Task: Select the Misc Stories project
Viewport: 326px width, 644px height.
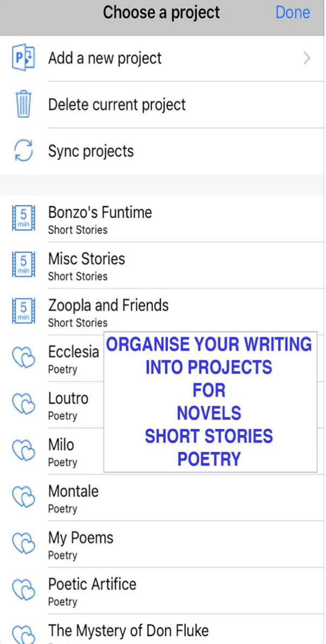Action: pyautogui.click(x=87, y=266)
